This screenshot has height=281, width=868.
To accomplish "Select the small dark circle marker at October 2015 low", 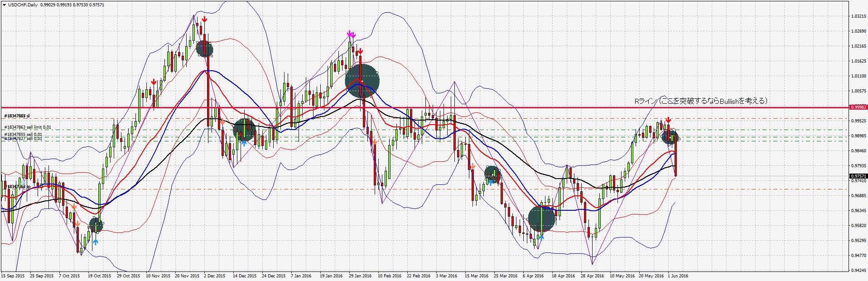I will (96, 224).
